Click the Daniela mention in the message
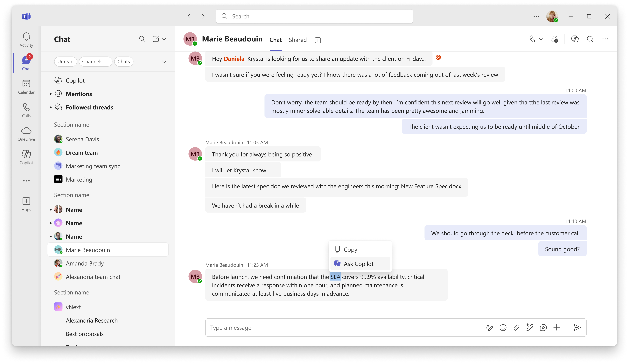Screen dimensions: 629x364 [234, 59]
